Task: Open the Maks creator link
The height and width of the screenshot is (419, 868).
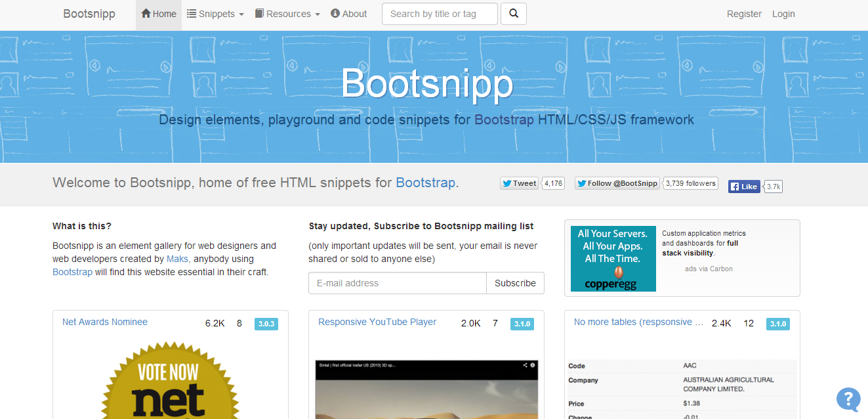Action: 177,259
